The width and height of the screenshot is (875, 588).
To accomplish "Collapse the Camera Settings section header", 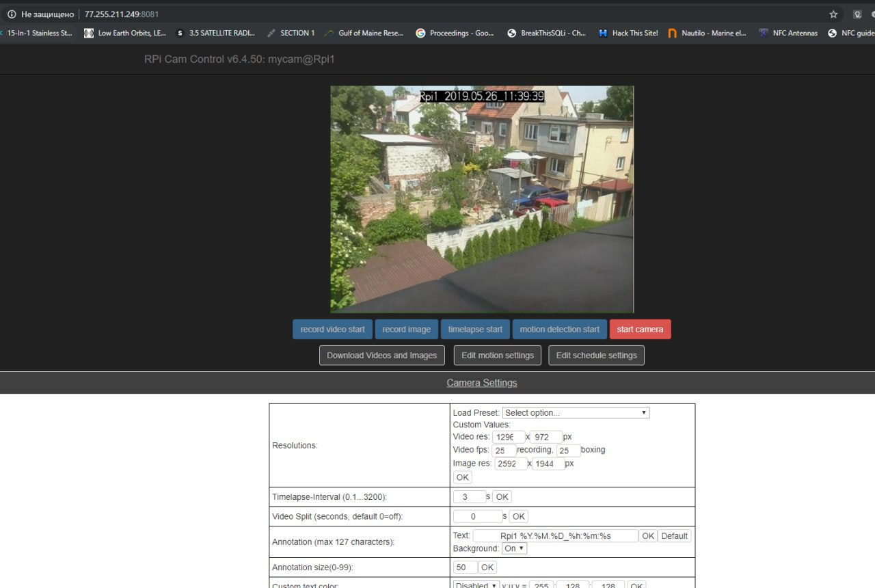I will [481, 383].
